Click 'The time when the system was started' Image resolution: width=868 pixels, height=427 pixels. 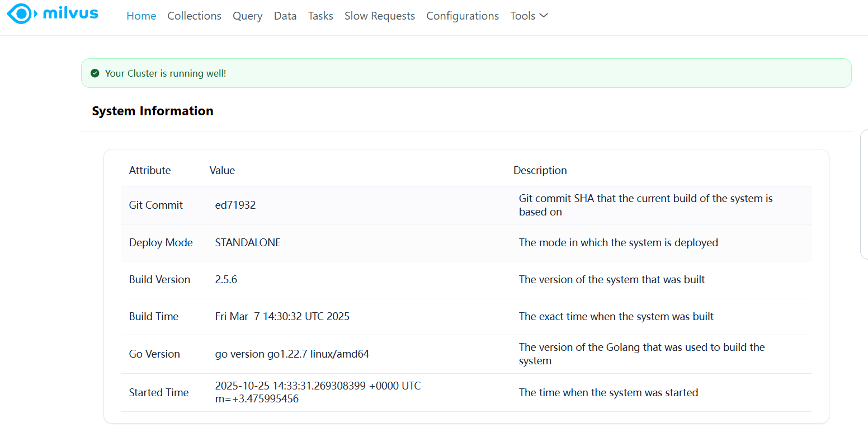(x=608, y=392)
